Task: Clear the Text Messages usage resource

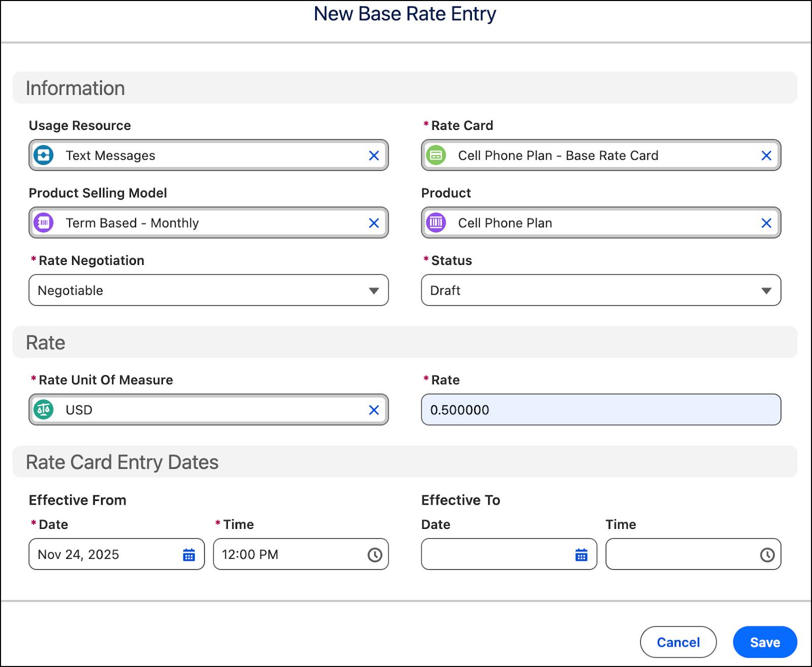Action: [374, 156]
